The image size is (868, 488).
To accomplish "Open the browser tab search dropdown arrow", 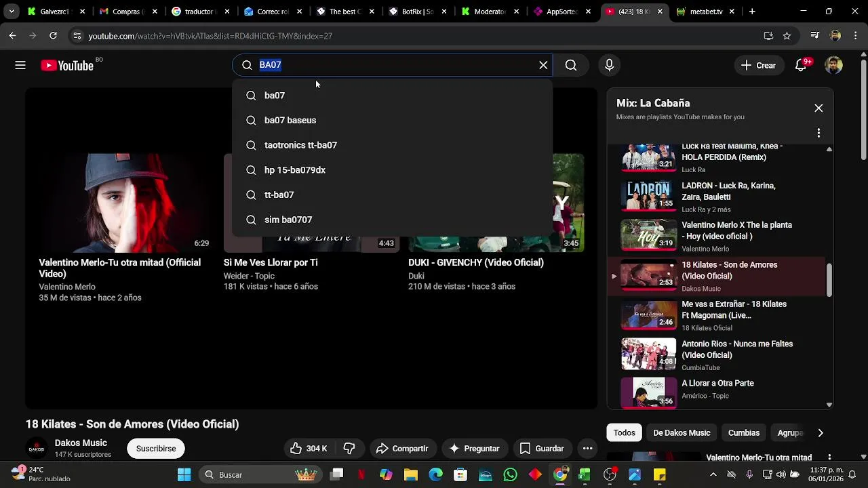I will coord(12,12).
